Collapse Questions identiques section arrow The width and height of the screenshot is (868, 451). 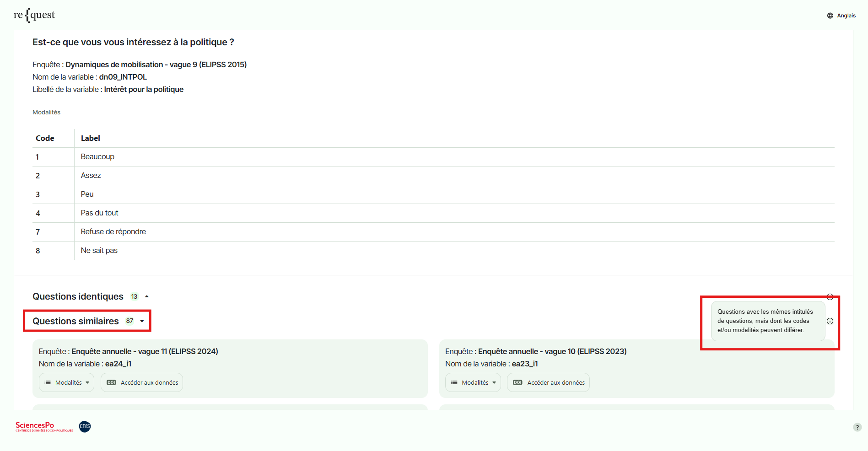pyautogui.click(x=147, y=296)
